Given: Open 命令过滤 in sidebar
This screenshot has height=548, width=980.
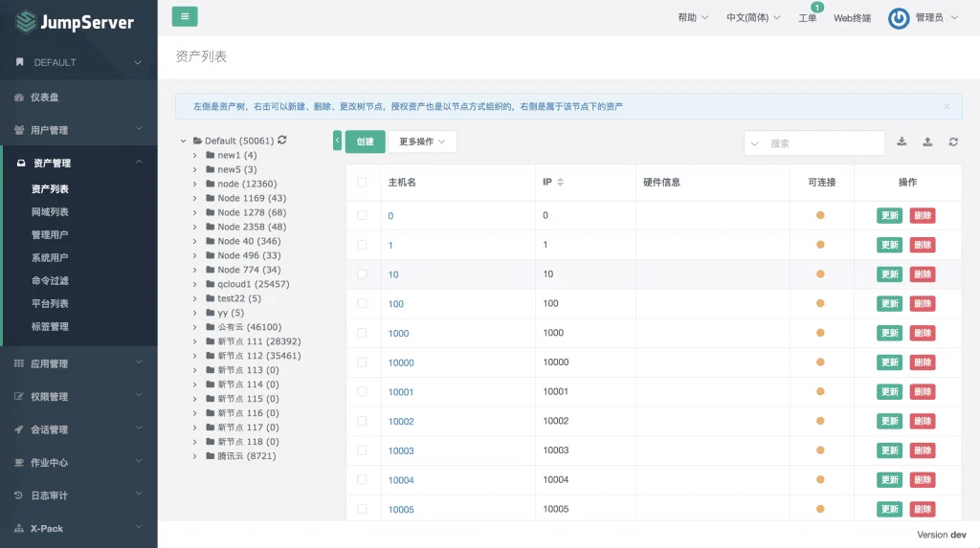Looking at the screenshot, I should point(50,280).
